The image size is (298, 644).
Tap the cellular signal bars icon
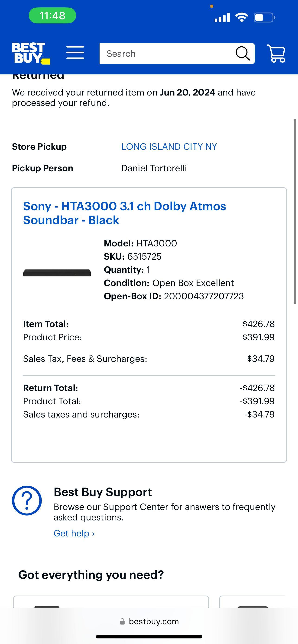pos(222,17)
